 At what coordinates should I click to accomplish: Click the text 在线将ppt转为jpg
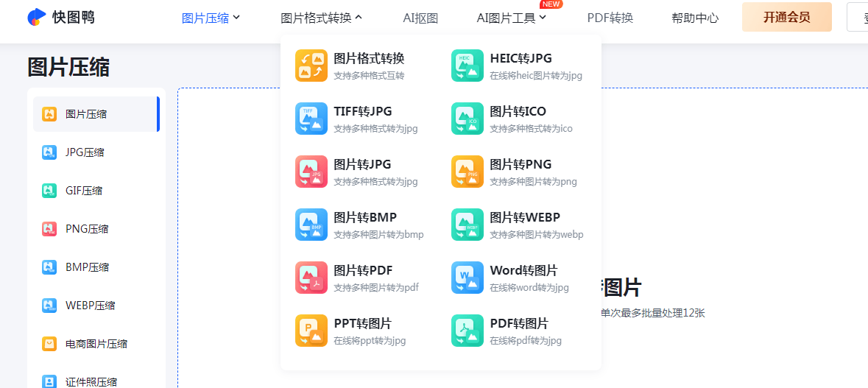[370, 342]
